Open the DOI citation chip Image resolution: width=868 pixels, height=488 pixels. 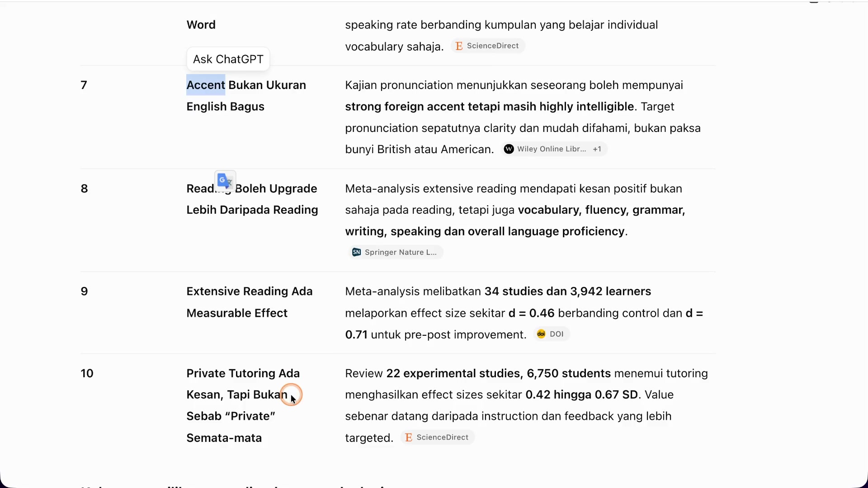[551, 334]
